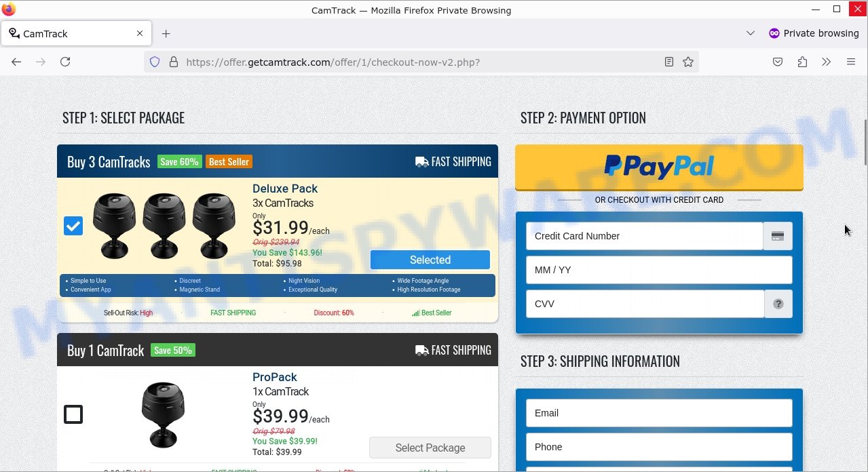This screenshot has height=472, width=868.
Task: Click the Best Seller orange badge
Action: click(229, 162)
